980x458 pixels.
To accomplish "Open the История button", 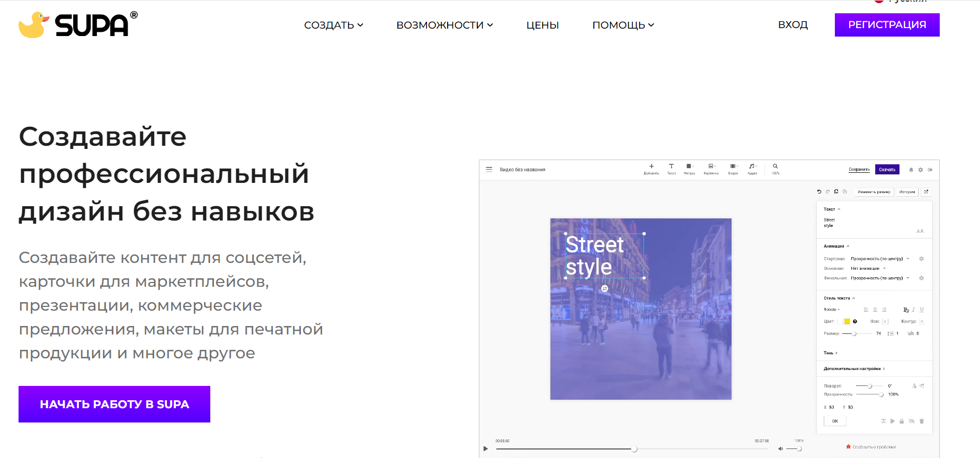I will click(907, 192).
